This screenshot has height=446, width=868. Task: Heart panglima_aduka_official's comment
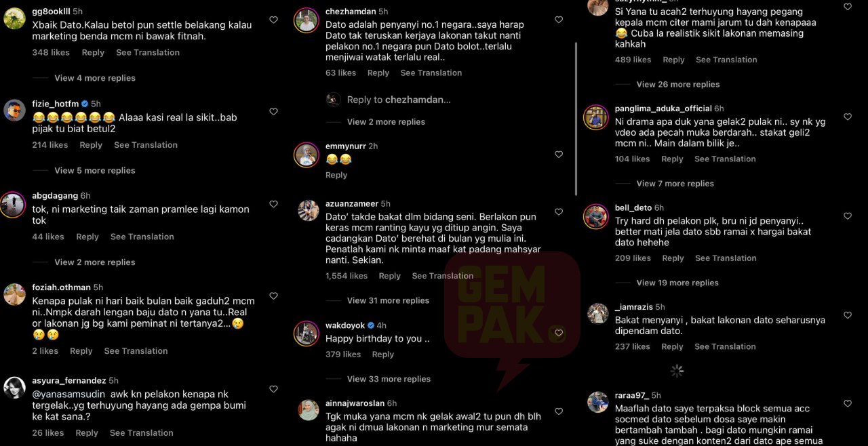coord(848,117)
